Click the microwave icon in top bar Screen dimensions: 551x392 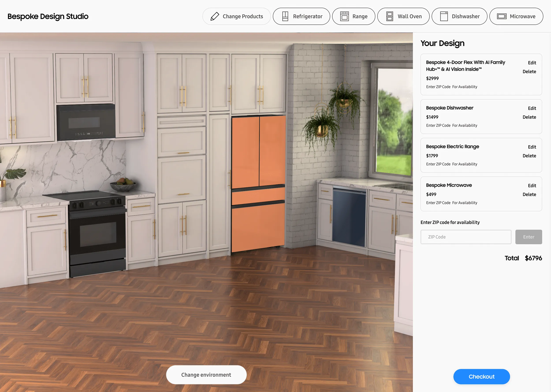coord(502,16)
